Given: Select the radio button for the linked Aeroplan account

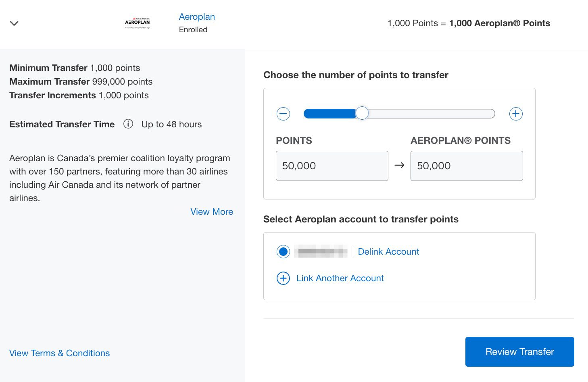Looking at the screenshot, I should (283, 251).
